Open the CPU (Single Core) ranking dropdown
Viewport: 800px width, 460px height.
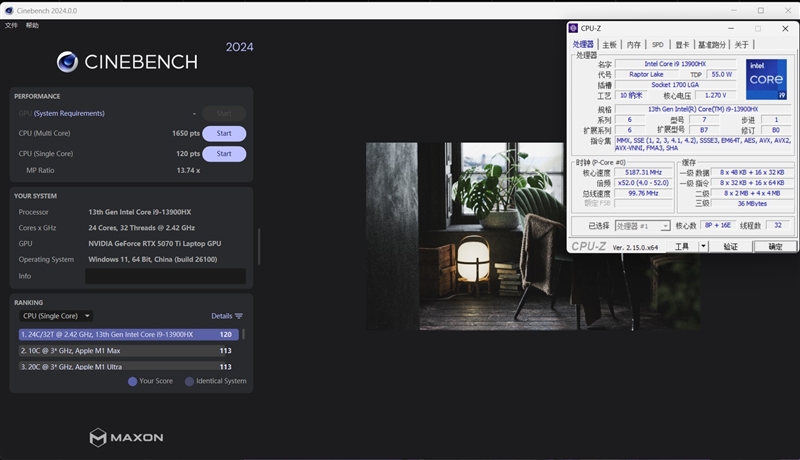tap(56, 316)
